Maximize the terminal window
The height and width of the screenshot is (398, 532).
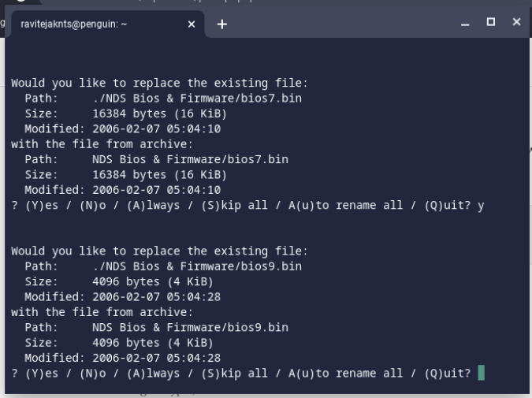tap(491, 23)
